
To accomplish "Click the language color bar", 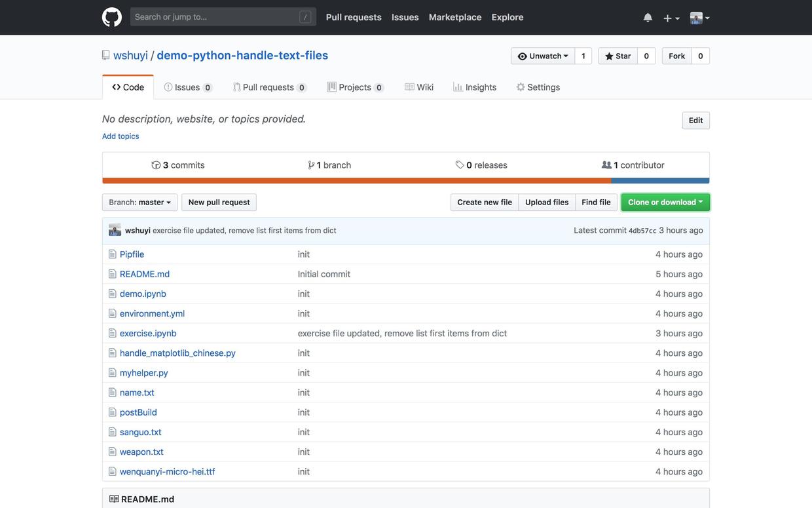I will pos(405,181).
